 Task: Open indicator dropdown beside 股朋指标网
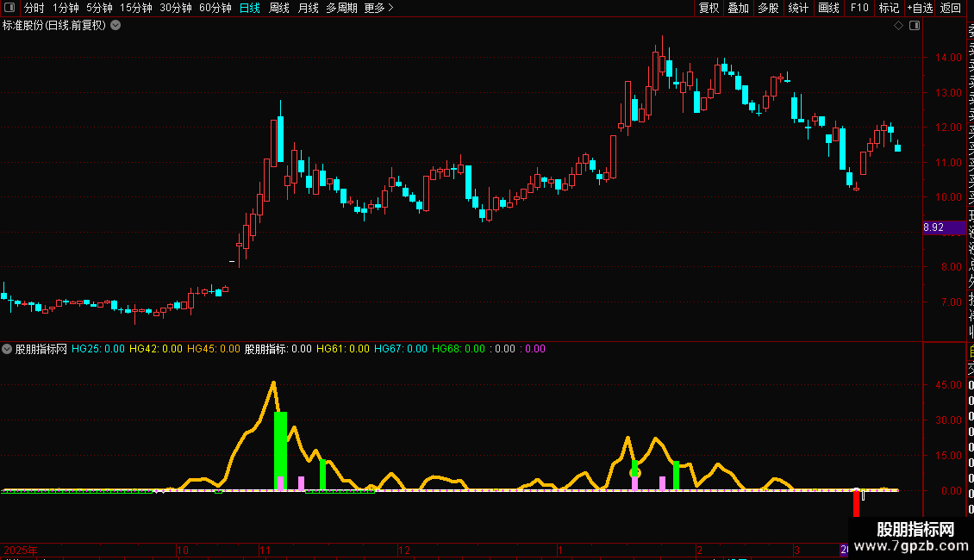click(x=7, y=349)
